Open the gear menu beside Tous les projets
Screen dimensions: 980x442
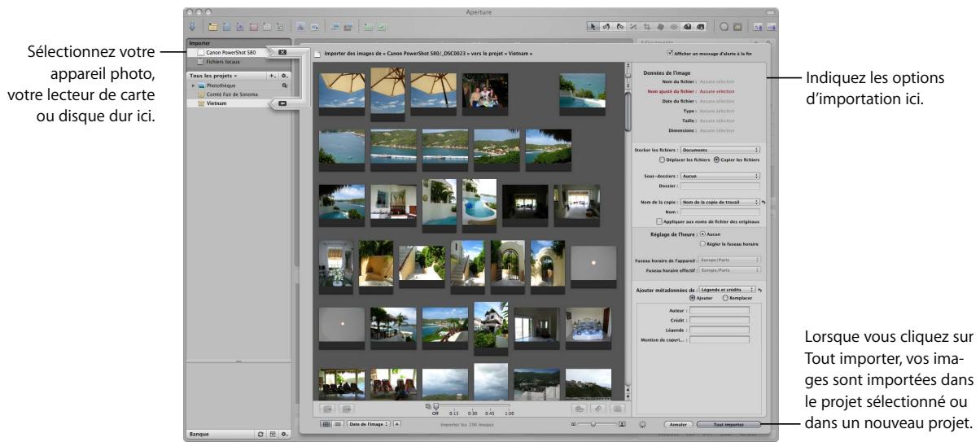point(284,75)
